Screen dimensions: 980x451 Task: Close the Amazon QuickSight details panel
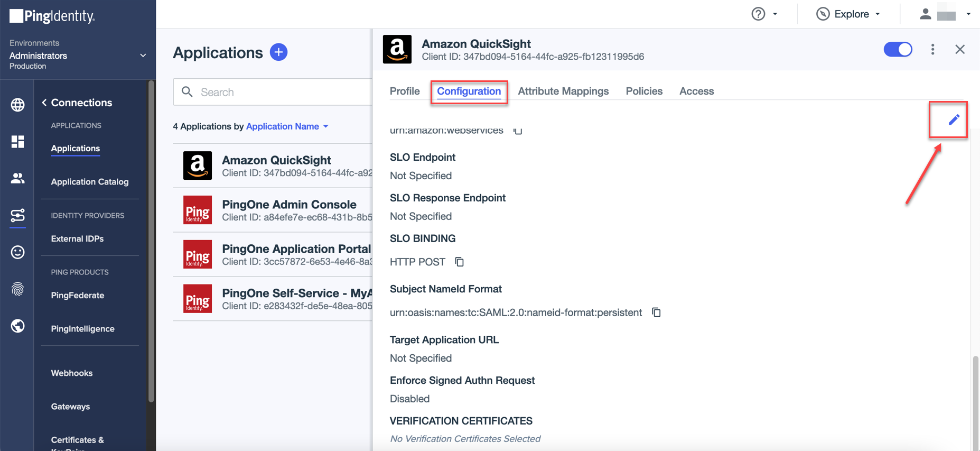tap(960, 49)
